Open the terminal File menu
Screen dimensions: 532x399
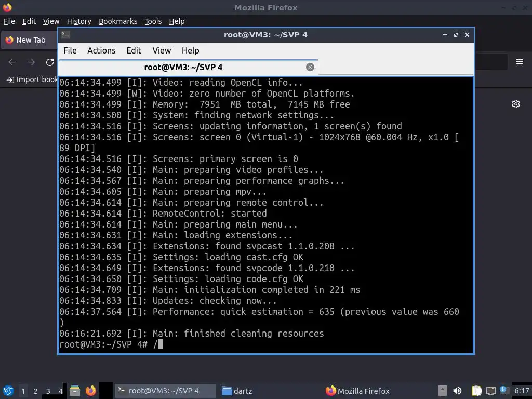tap(70, 50)
